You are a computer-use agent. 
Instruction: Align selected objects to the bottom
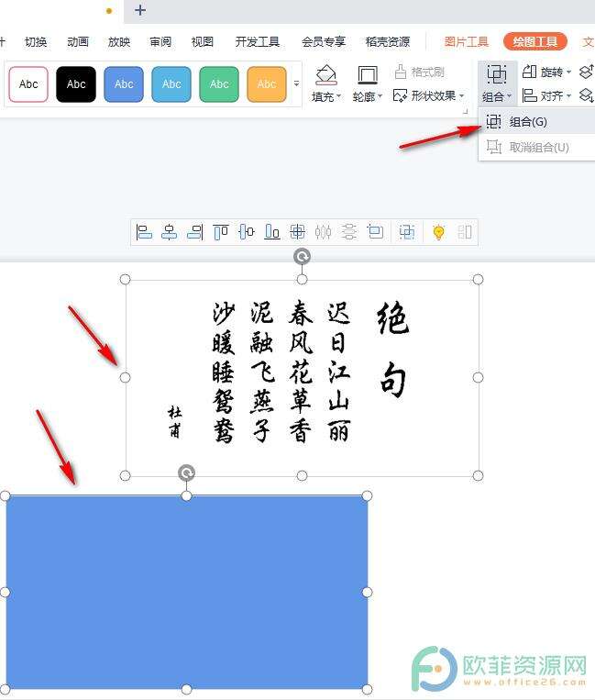coord(272,232)
